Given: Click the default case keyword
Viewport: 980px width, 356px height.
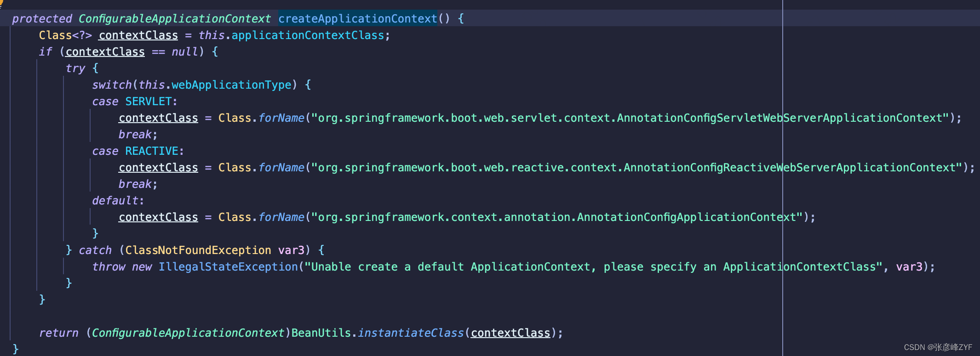Looking at the screenshot, I should (115, 201).
